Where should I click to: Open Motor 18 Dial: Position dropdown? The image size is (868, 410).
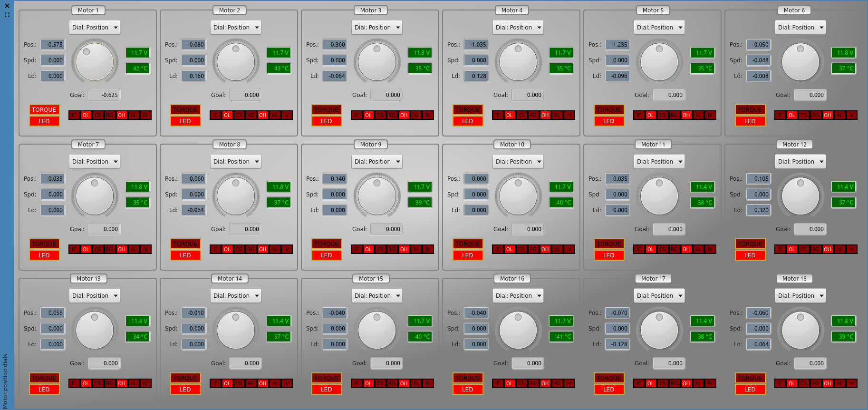tap(800, 296)
